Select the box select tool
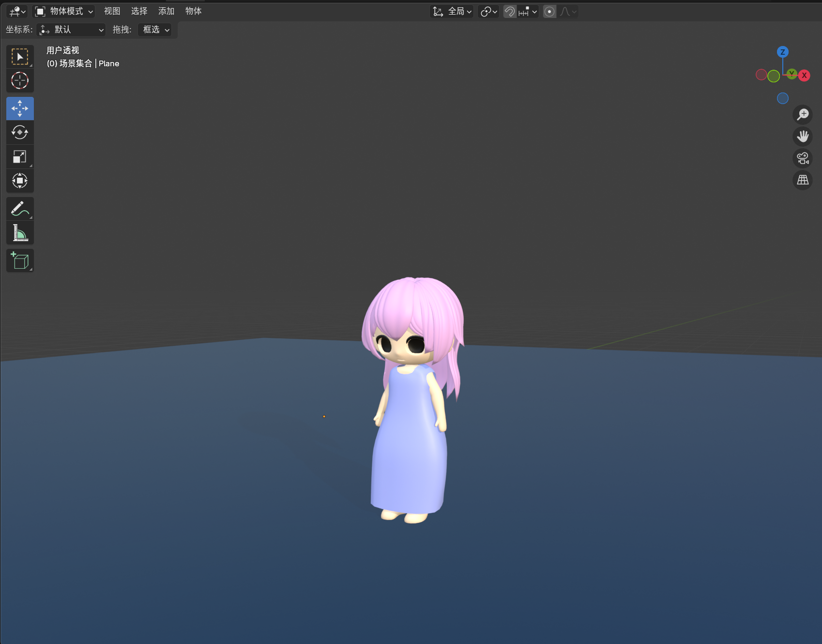Image resolution: width=822 pixels, height=644 pixels. (x=20, y=57)
